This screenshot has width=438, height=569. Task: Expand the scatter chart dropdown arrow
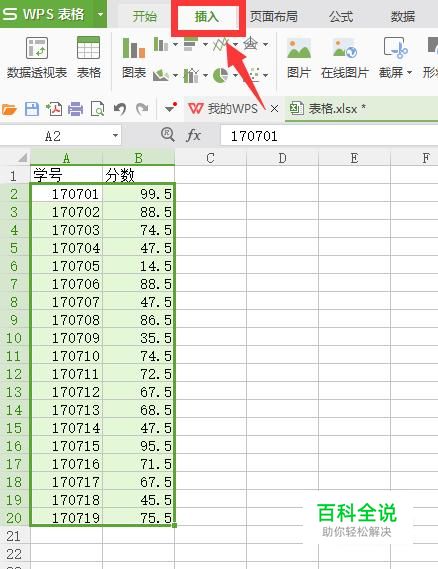coord(265,75)
